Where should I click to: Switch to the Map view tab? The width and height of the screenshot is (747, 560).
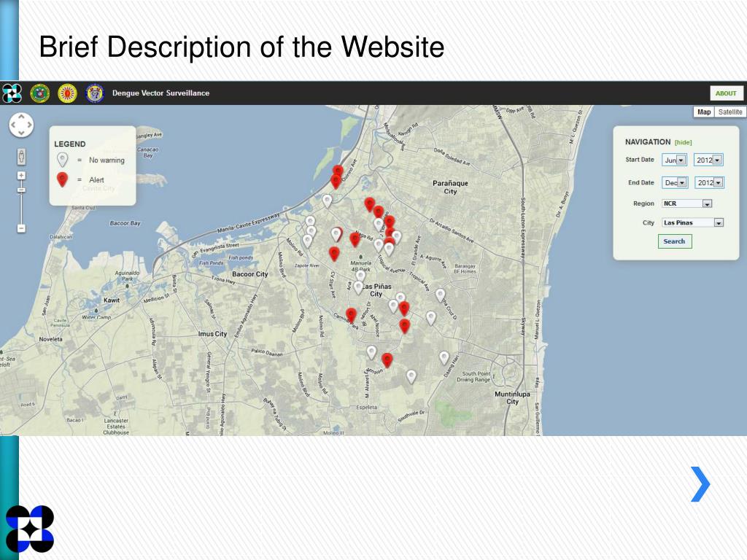704,112
